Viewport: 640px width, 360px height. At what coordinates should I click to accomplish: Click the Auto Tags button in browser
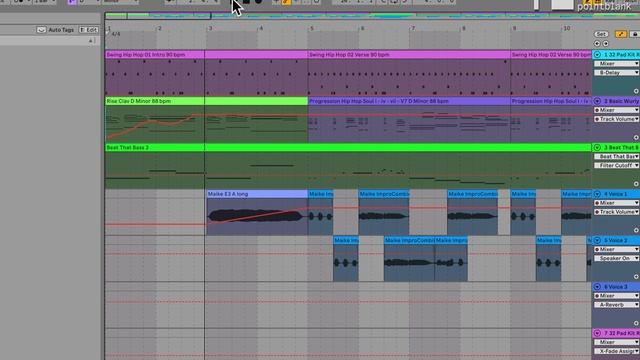[x=61, y=30]
